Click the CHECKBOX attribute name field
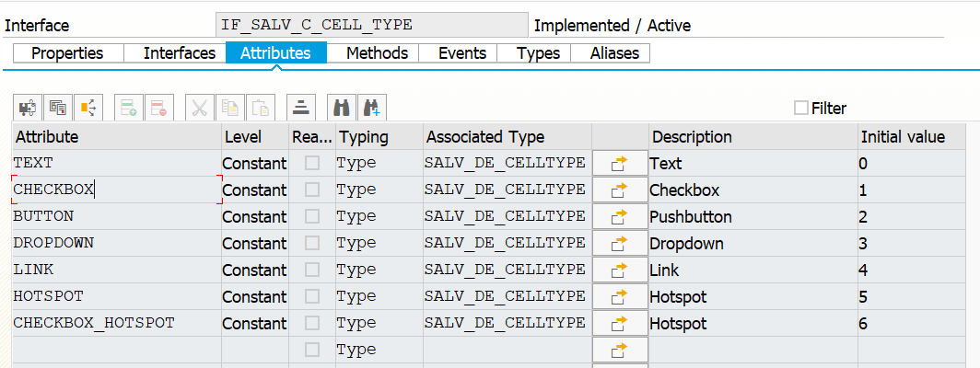The width and height of the screenshot is (980, 368). tap(117, 190)
